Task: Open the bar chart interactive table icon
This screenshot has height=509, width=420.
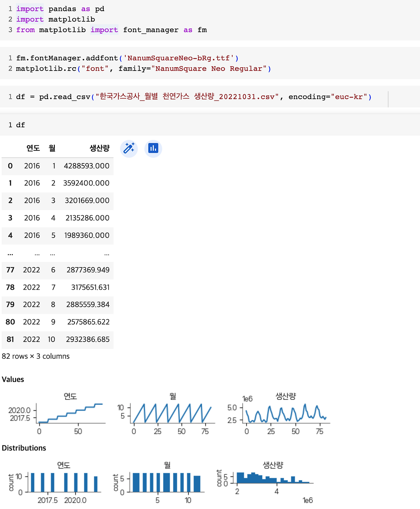Action: 153,148
